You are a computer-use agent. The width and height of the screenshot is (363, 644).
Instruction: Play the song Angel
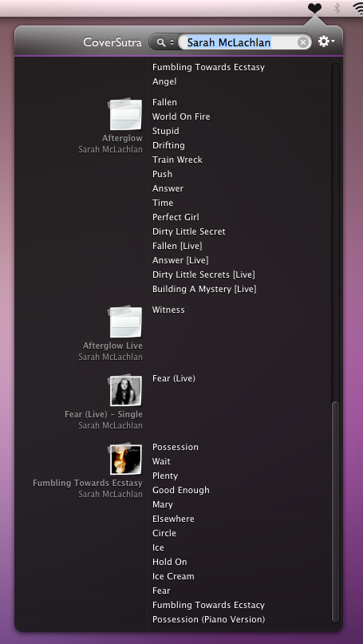pyautogui.click(x=164, y=81)
